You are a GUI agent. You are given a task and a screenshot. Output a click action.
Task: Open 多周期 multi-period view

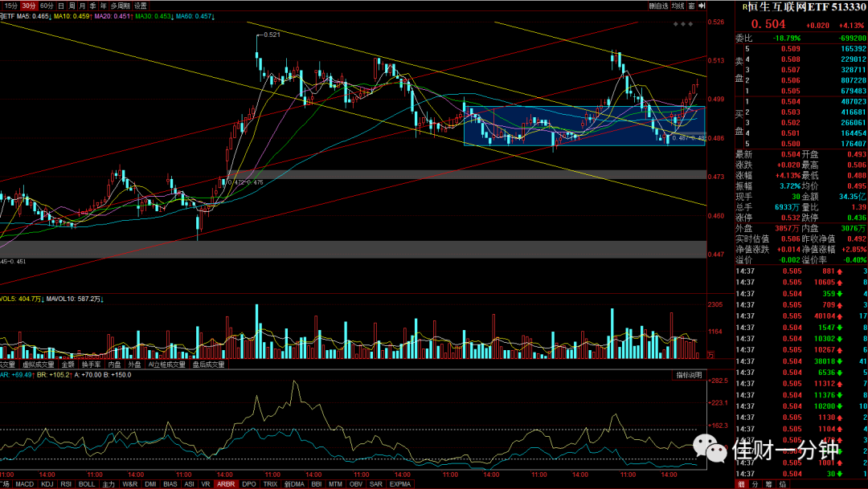(x=120, y=6)
